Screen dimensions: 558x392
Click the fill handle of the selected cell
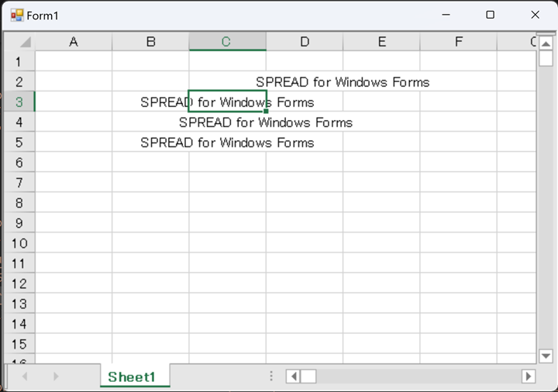pos(266,111)
